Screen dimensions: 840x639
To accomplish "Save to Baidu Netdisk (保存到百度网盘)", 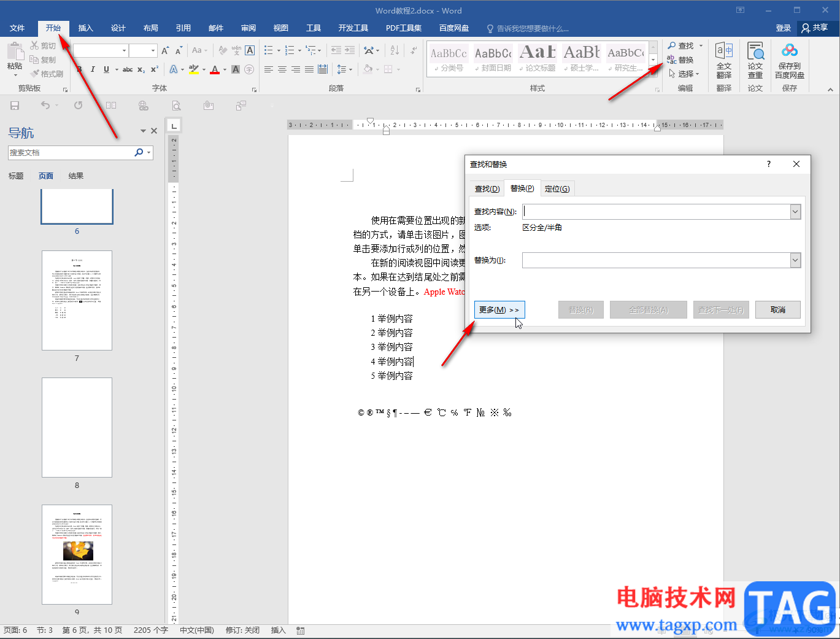I will [x=790, y=61].
